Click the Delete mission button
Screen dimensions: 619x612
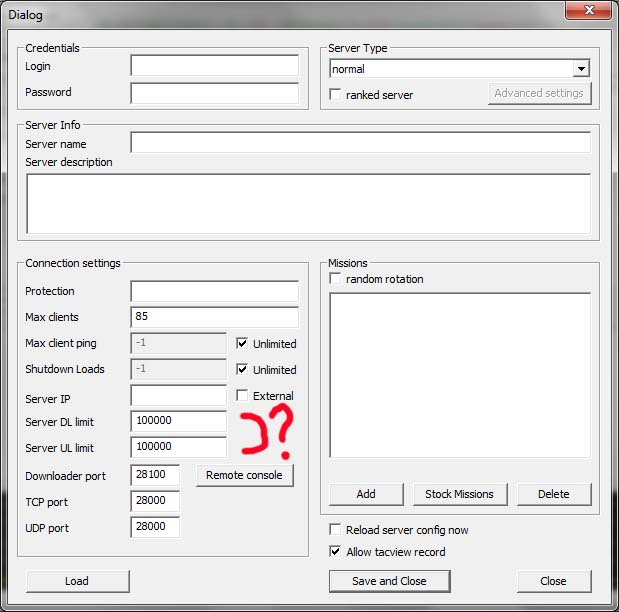(554, 494)
